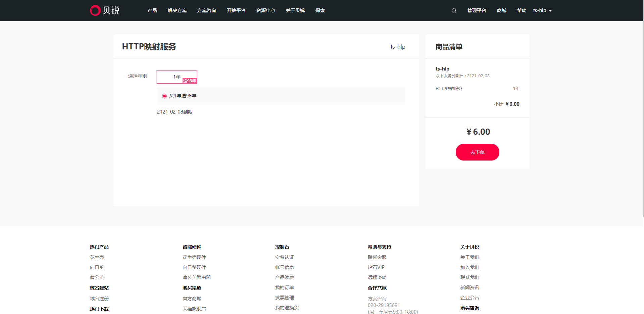Open the 域名注册 footer link
The width and height of the screenshot is (644, 314).
tap(99, 299)
